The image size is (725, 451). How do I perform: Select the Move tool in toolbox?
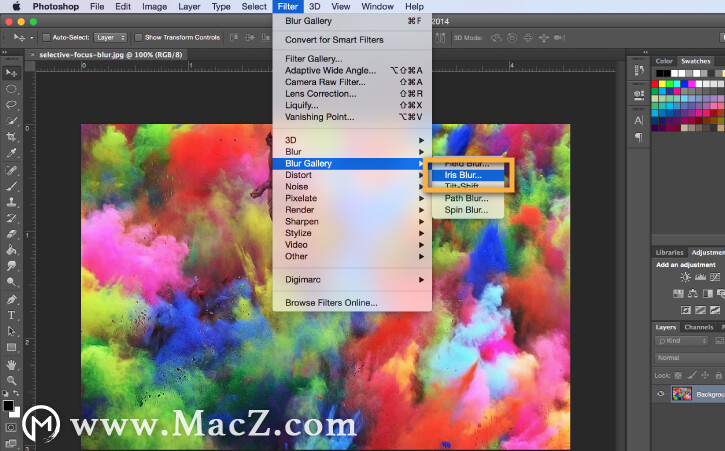coord(11,73)
